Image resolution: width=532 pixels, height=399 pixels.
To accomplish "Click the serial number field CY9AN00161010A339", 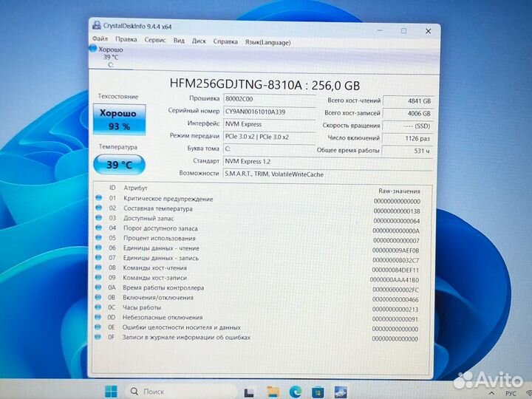I will pos(269,112).
